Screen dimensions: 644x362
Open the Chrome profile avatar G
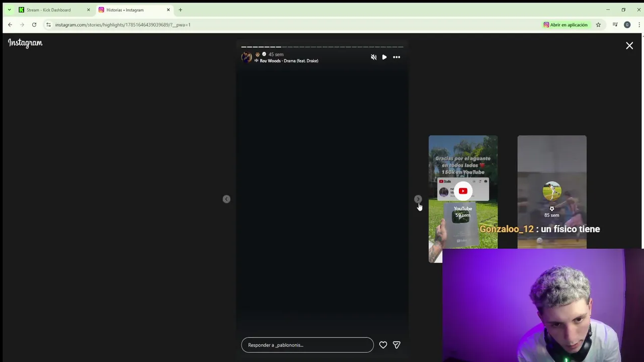click(627, 25)
